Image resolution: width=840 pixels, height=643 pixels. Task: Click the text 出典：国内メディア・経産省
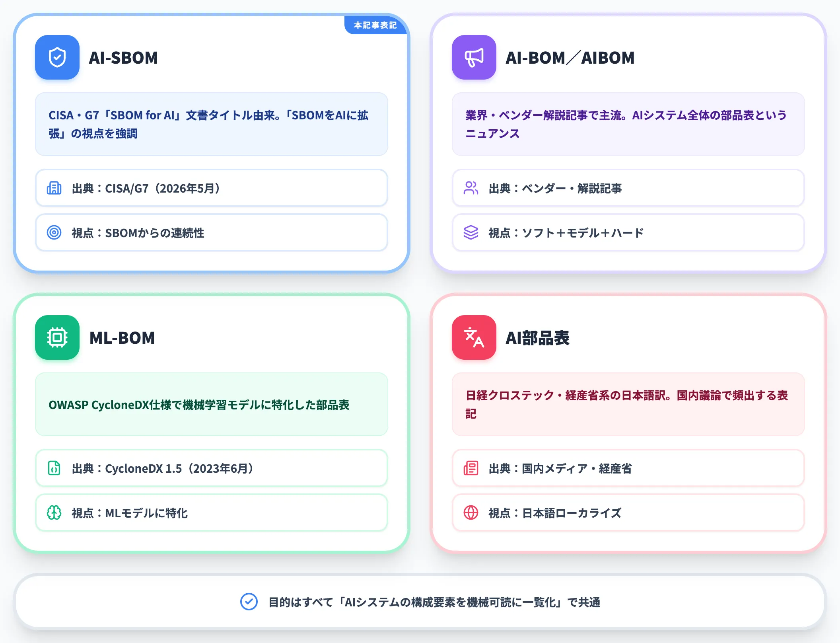pos(560,468)
